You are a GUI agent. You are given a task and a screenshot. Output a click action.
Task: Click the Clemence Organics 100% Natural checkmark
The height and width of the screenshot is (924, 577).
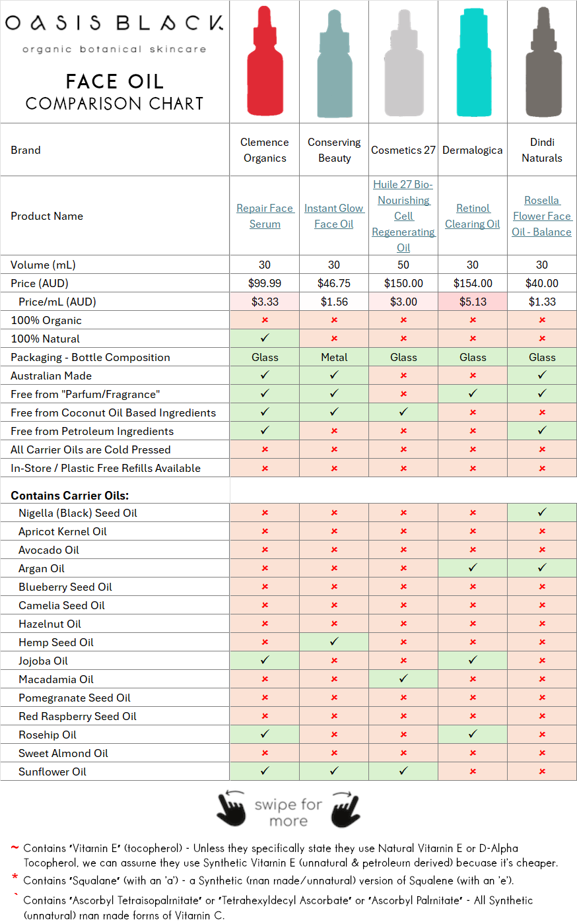(x=265, y=338)
